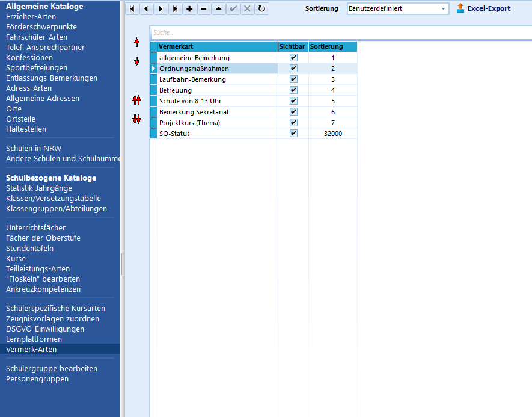Jump to first record navigator button
The height and width of the screenshot is (417, 532).
pyautogui.click(x=132, y=9)
